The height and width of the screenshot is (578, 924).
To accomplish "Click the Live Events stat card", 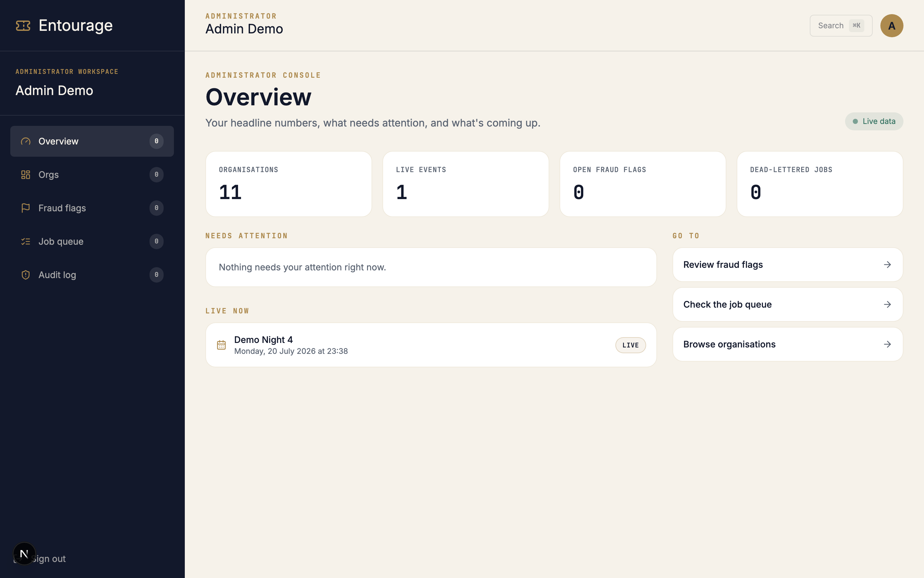I will [466, 184].
